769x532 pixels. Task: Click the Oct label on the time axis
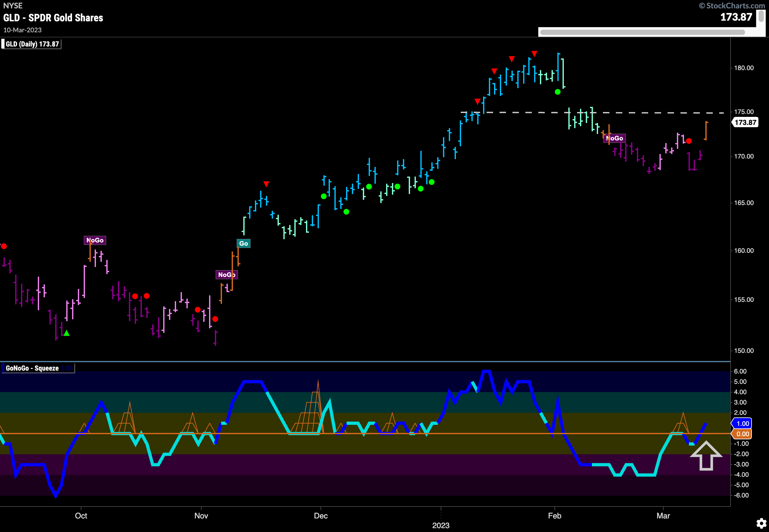pos(81,516)
